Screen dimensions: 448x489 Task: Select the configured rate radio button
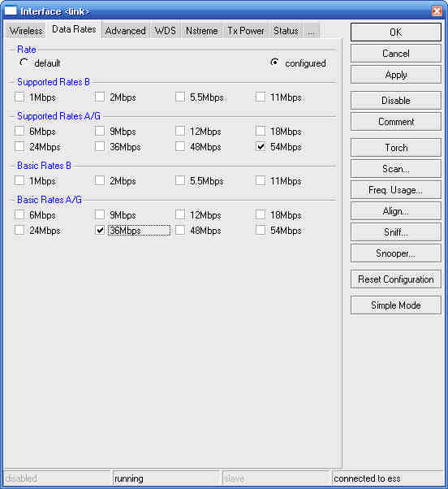(274, 63)
